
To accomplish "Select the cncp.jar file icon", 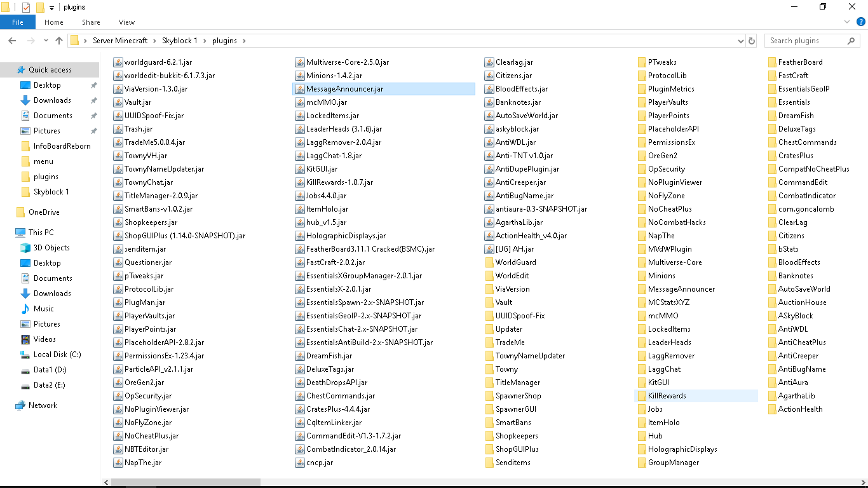I will 301,463.
